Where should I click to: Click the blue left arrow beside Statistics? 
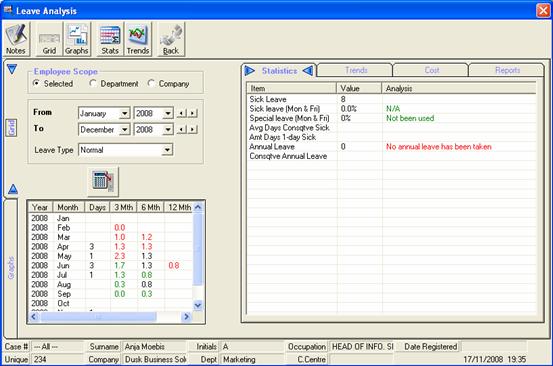[308, 71]
